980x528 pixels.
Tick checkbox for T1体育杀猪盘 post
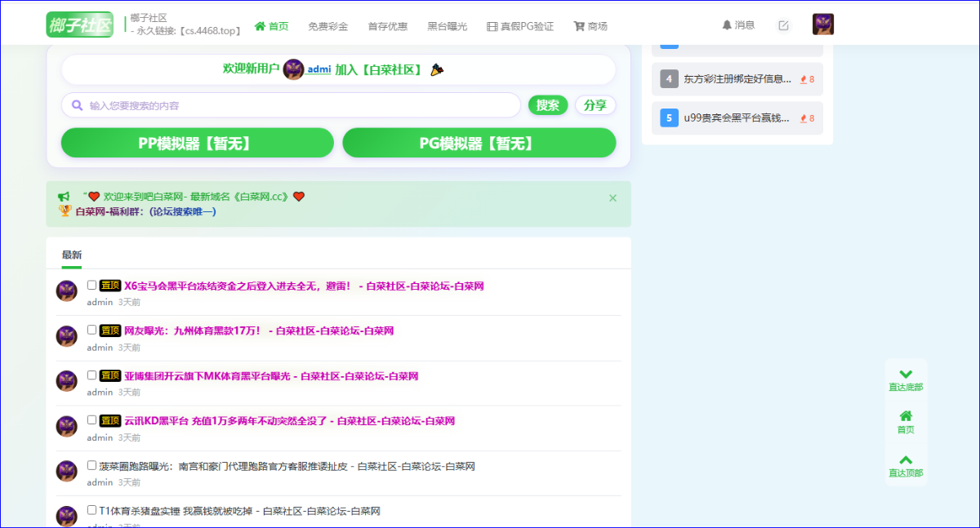(x=92, y=510)
